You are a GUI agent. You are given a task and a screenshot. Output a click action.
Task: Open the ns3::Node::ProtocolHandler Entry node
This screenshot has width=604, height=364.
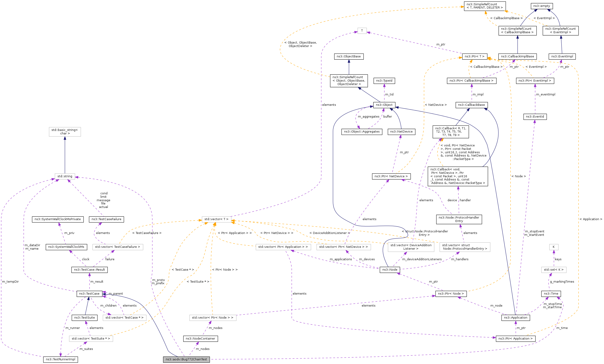click(x=459, y=219)
